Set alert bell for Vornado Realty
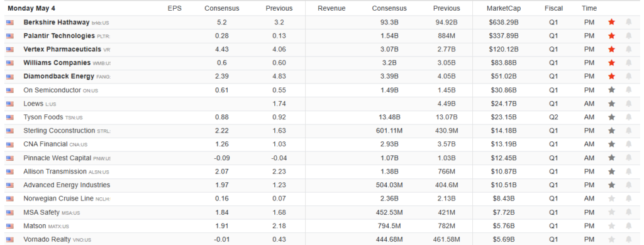The width and height of the screenshot is (644, 245). click(628, 240)
